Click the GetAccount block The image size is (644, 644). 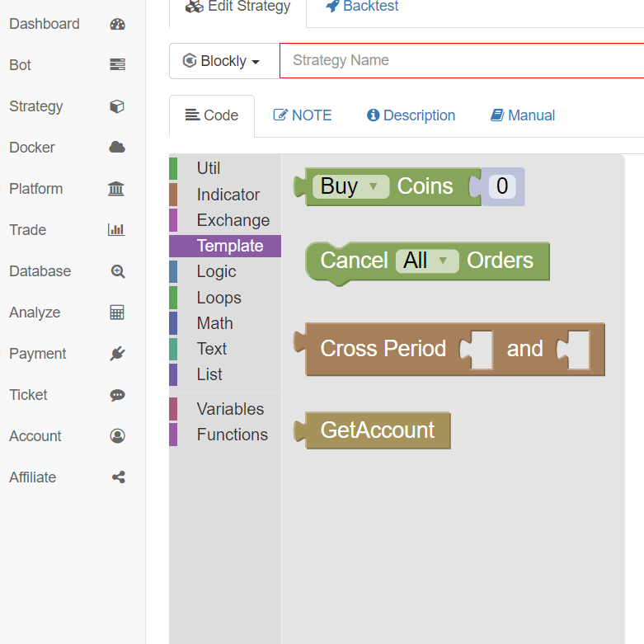[x=377, y=430]
